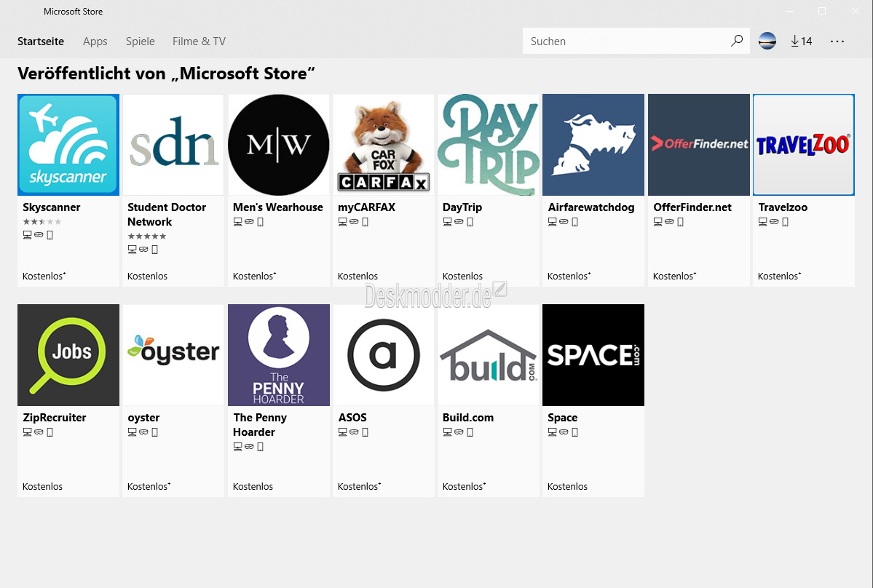Screen dimensions: 873x588
Task: Click Kostenlos price under Space
Action: click(567, 486)
